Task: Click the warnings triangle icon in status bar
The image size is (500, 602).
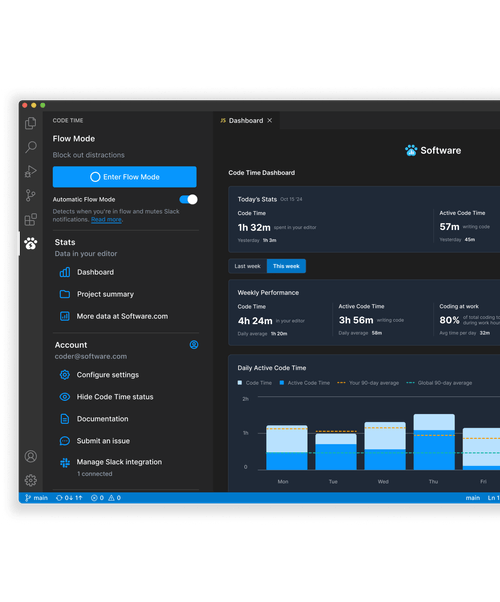Action: point(111,498)
